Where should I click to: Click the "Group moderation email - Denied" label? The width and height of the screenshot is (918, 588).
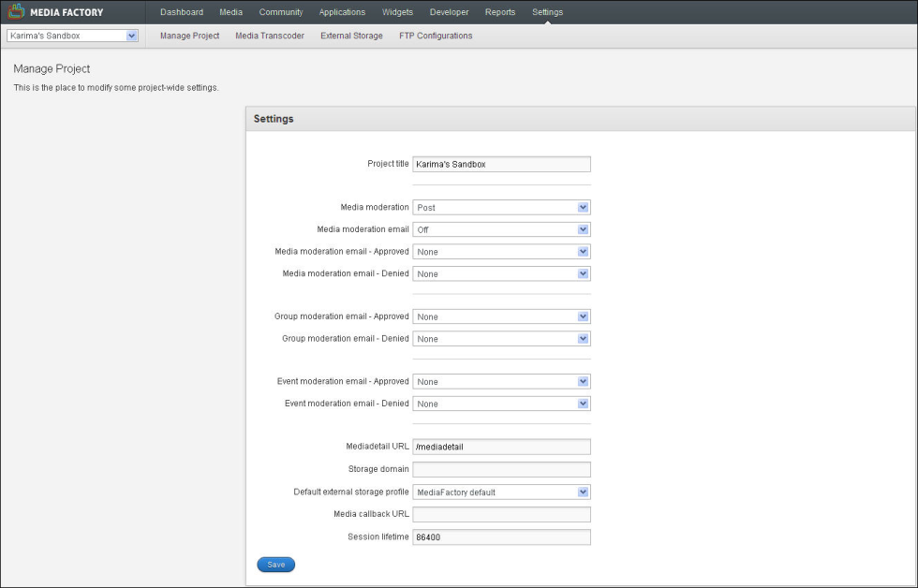coord(346,339)
